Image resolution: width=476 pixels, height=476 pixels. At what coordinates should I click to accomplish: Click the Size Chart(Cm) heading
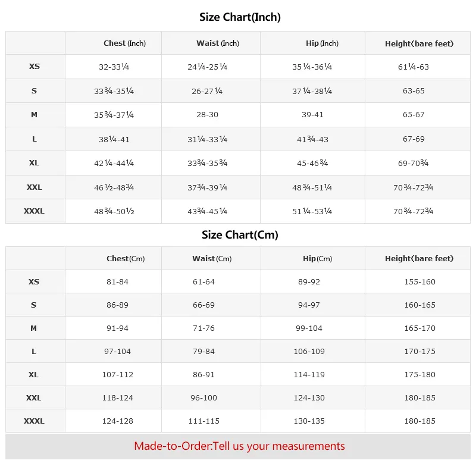[x=240, y=235]
